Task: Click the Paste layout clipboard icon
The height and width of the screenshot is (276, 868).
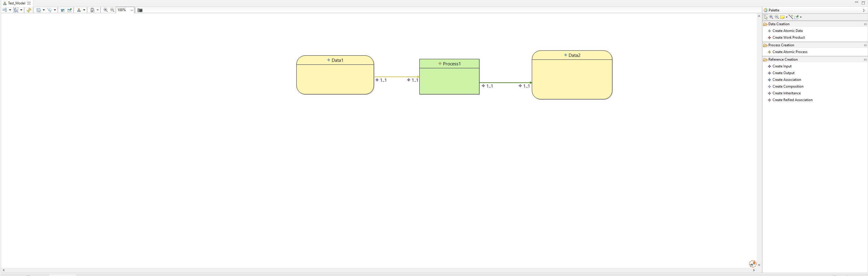Action: click(x=92, y=10)
